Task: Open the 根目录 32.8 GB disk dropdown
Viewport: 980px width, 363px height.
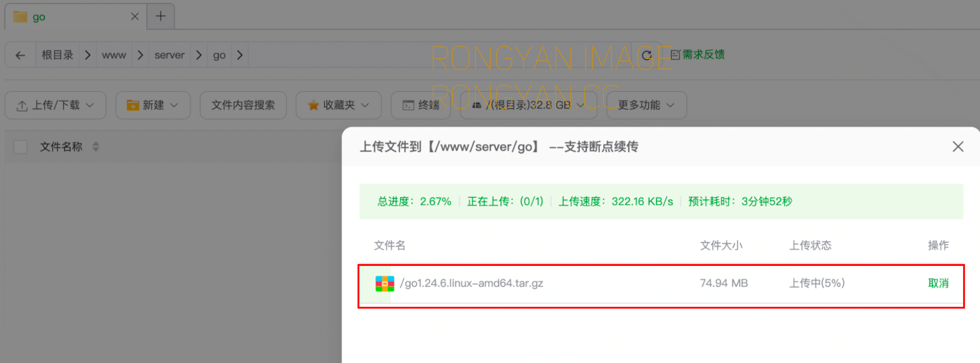Action: pyautogui.click(x=529, y=105)
